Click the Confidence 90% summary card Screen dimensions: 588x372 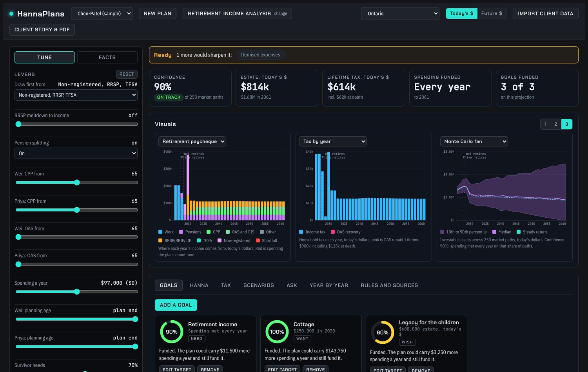[x=190, y=88]
